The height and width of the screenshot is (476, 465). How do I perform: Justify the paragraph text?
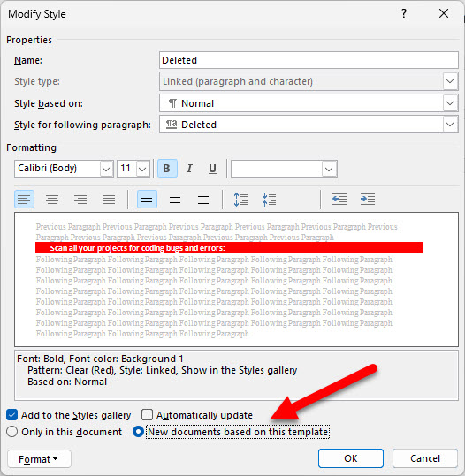109,200
